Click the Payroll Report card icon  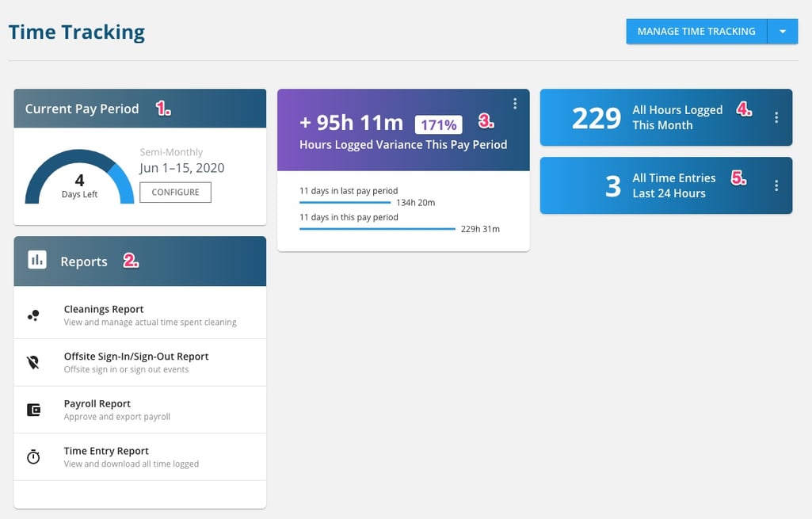(x=33, y=409)
